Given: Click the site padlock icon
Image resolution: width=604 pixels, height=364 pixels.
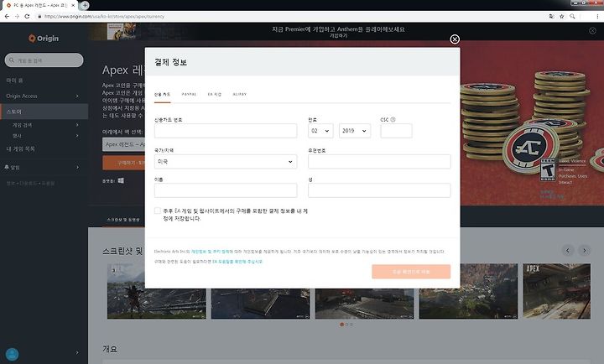Looking at the screenshot, I should click(39, 16).
